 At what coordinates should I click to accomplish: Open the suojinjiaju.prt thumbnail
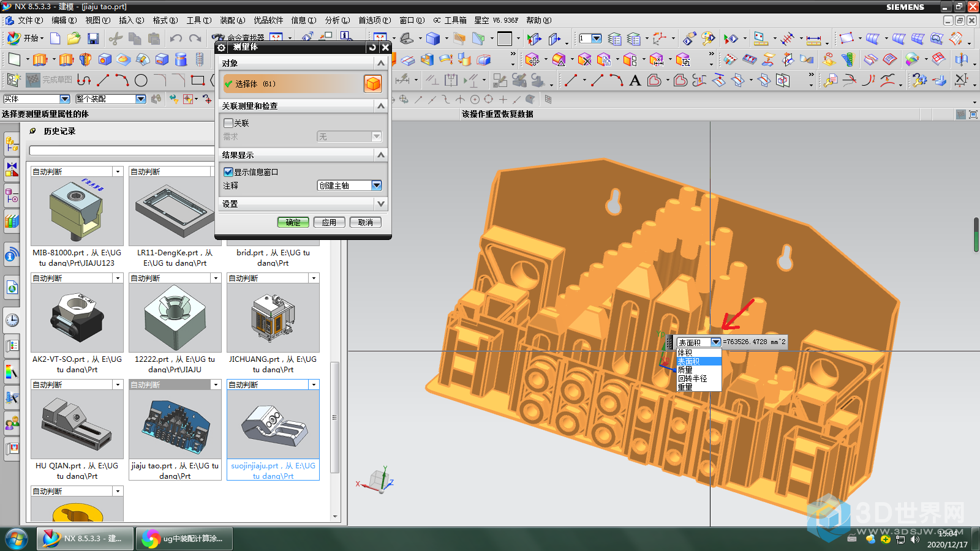click(273, 424)
